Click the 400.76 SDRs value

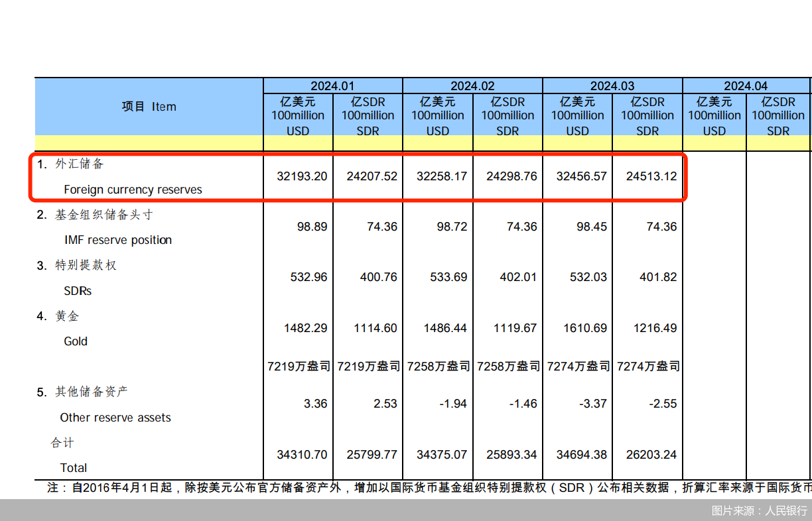[x=379, y=277]
